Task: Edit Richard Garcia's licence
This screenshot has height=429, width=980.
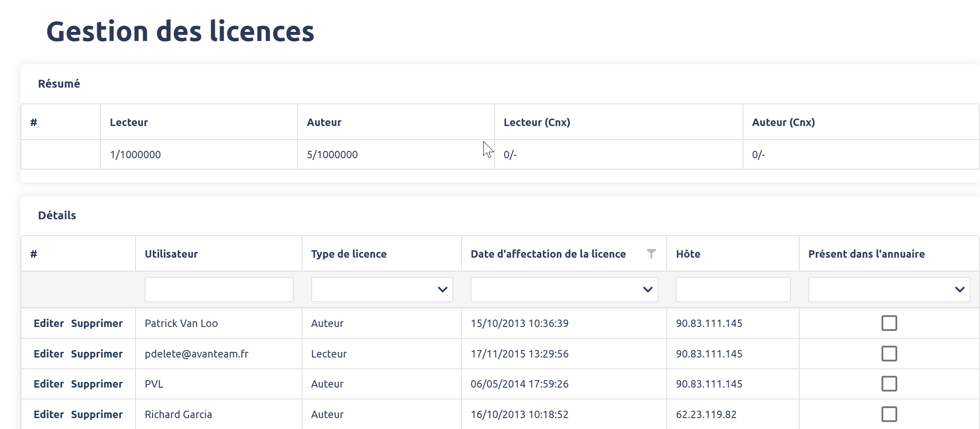Action: pos(49,415)
